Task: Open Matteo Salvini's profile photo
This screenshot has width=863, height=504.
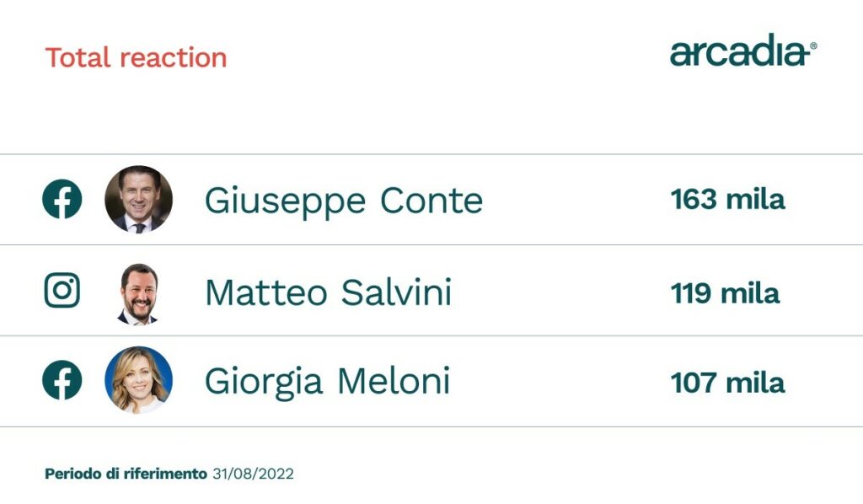Action: (x=138, y=292)
